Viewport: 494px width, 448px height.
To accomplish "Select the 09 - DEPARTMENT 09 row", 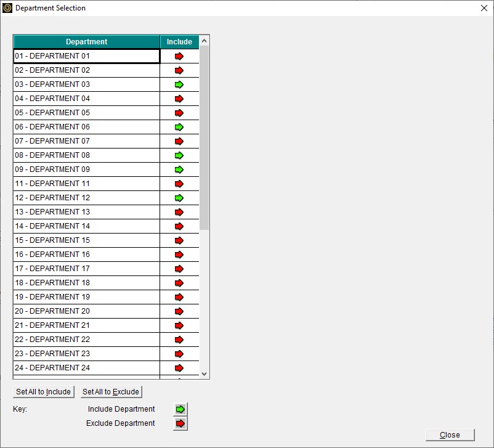I will pyautogui.click(x=87, y=169).
